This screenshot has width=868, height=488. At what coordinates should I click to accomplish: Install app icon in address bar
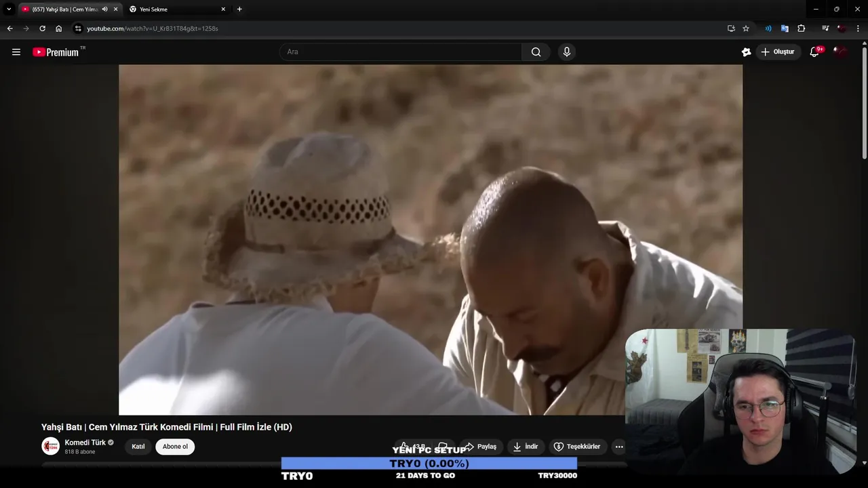click(731, 28)
